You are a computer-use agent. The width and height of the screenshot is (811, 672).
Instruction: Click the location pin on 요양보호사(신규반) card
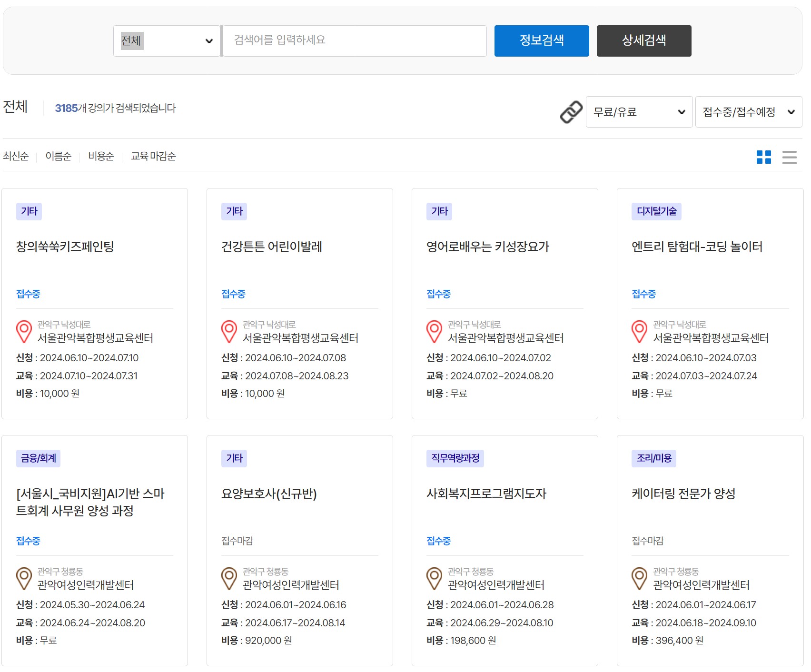click(228, 579)
